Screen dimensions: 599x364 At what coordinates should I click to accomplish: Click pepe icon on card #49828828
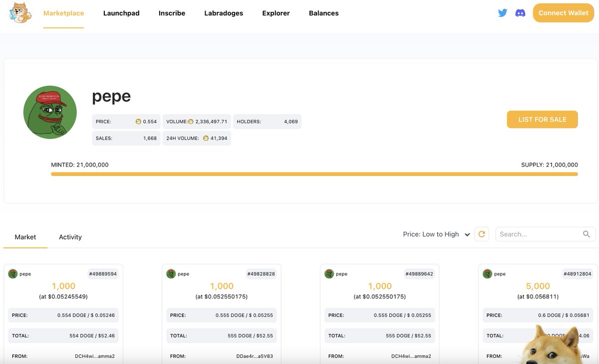[171, 274]
